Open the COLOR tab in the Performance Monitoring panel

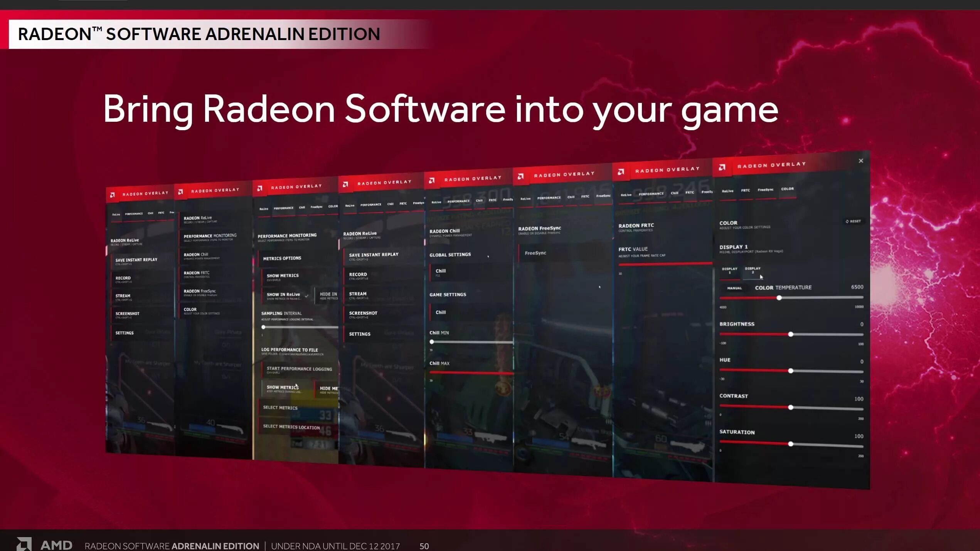(333, 207)
